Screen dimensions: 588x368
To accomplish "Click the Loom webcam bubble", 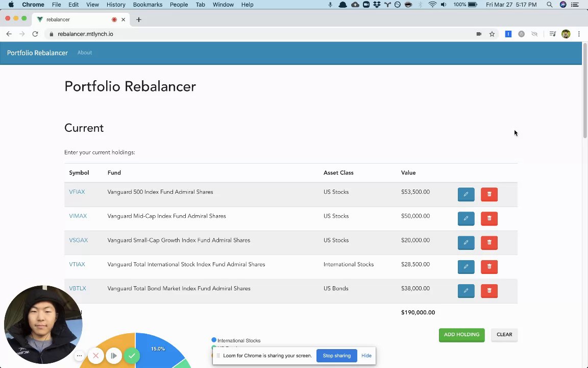I will pos(43,325).
